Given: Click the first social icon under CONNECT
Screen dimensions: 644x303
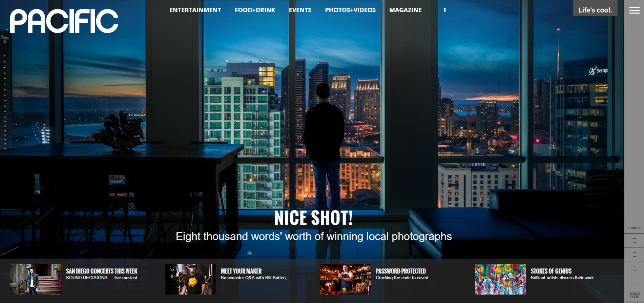Looking at the screenshot, I should (634, 240).
